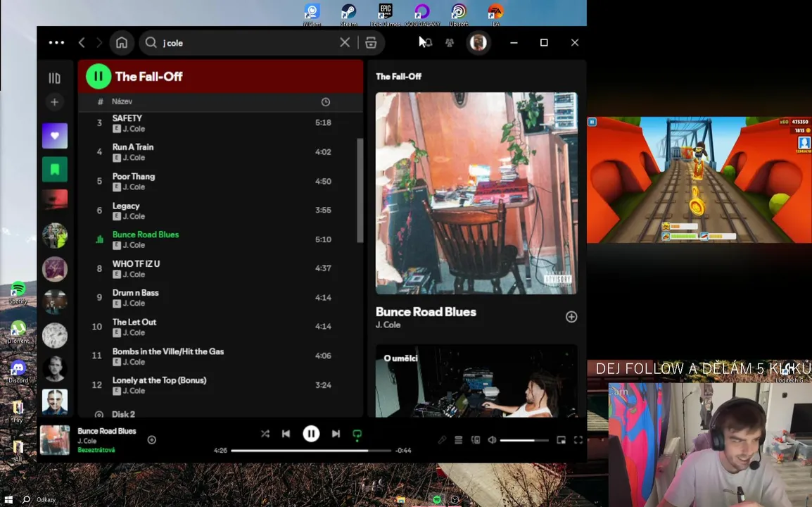Open The Fall-Off title in the Now Playing panel
812x507 pixels.
[x=398, y=76]
